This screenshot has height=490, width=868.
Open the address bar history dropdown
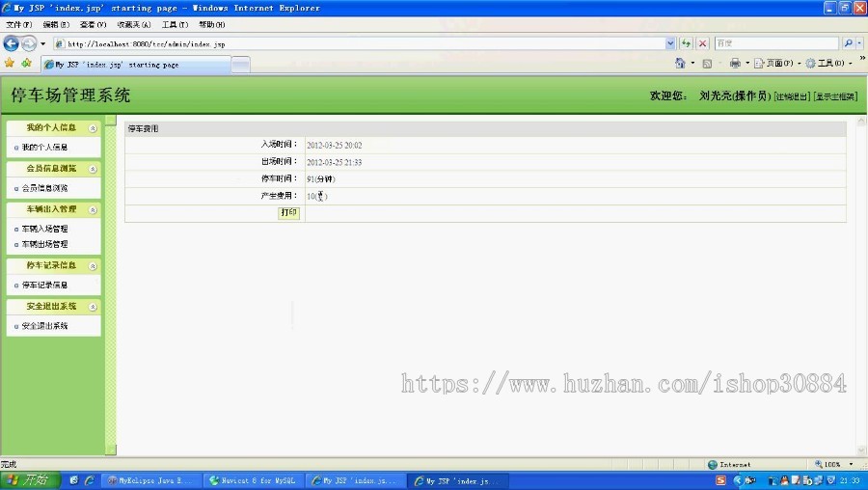pos(670,43)
